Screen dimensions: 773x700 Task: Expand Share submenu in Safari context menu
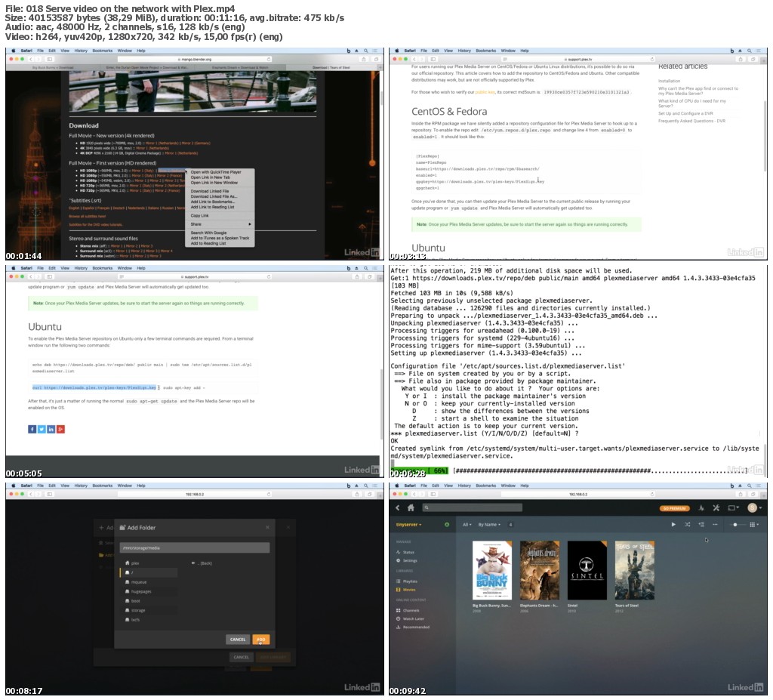[x=220, y=224]
